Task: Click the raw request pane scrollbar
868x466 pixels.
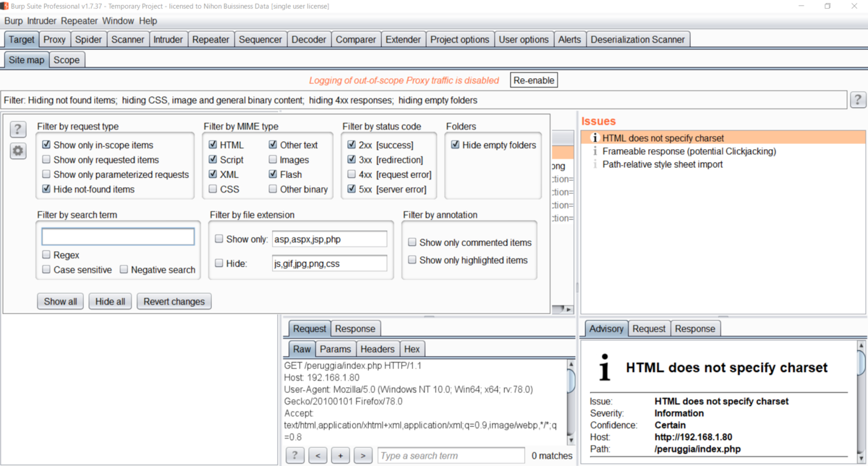Action: tap(571, 402)
